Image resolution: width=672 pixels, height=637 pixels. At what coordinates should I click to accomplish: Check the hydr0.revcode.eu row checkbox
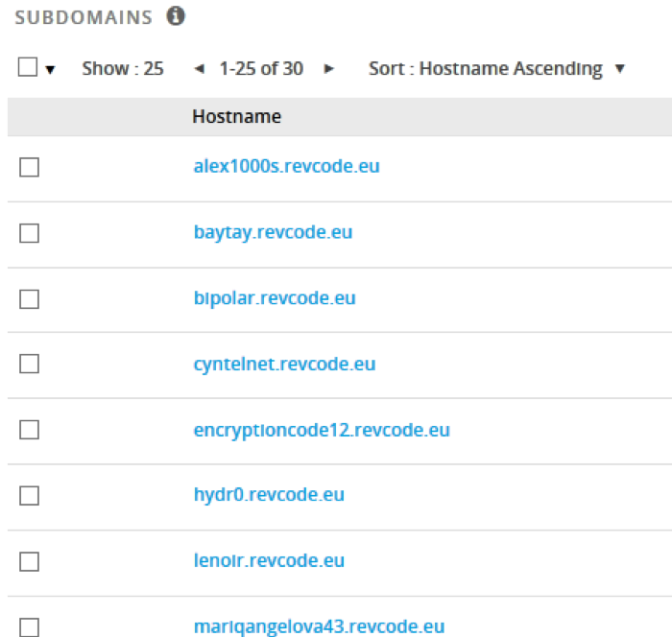(x=29, y=496)
